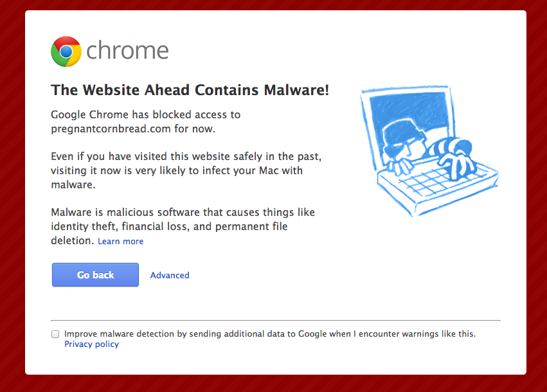Click the 'Google Chrome has blocked access' line
Screen dimensions: 547x392
point(145,115)
